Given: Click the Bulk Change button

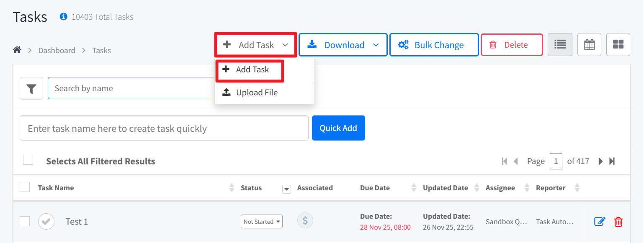Looking at the screenshot, I should click(434, 45).
